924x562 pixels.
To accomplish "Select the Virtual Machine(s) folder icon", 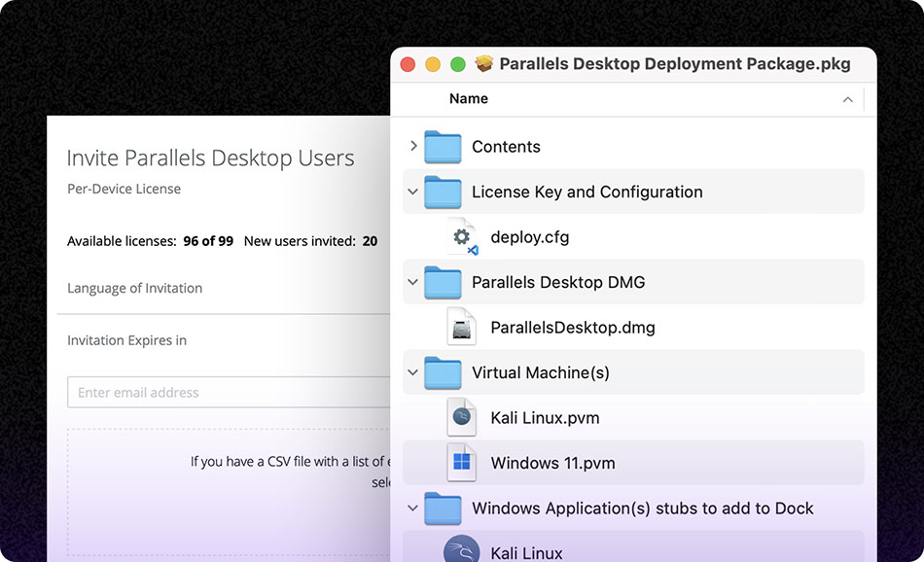I will [443, 371].
